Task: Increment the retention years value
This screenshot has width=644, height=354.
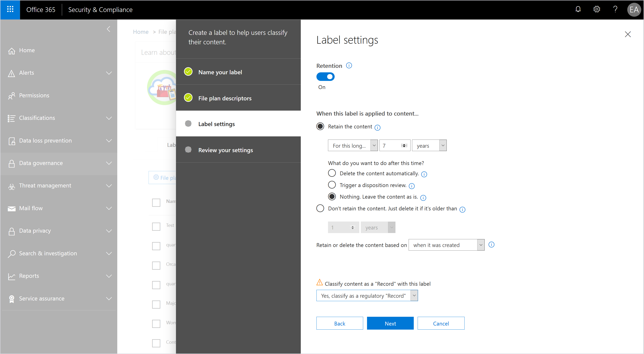Action: pyautogui.click(x=404, y=144)
